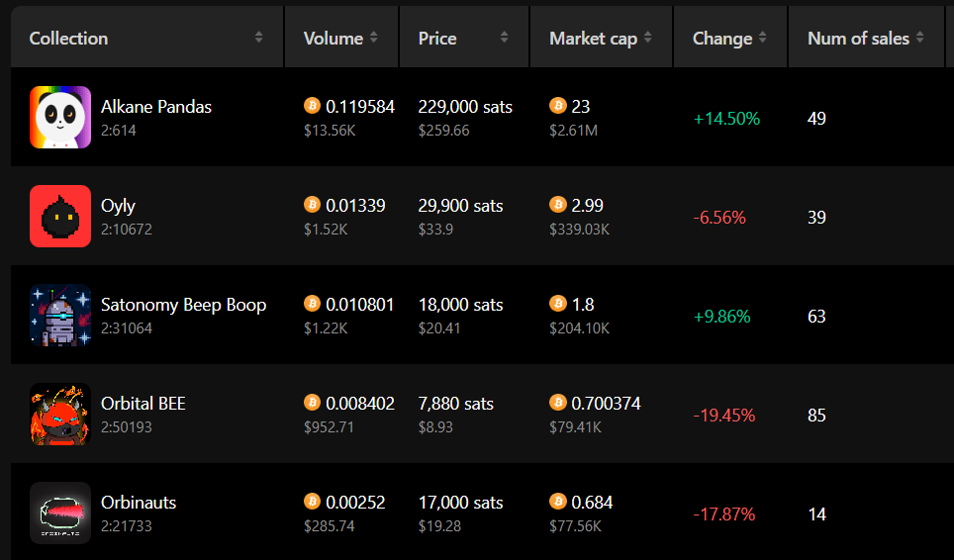Click the Oyly red collection icon
The width and height of the screenshot is (954, 560).
pos(60,217)
